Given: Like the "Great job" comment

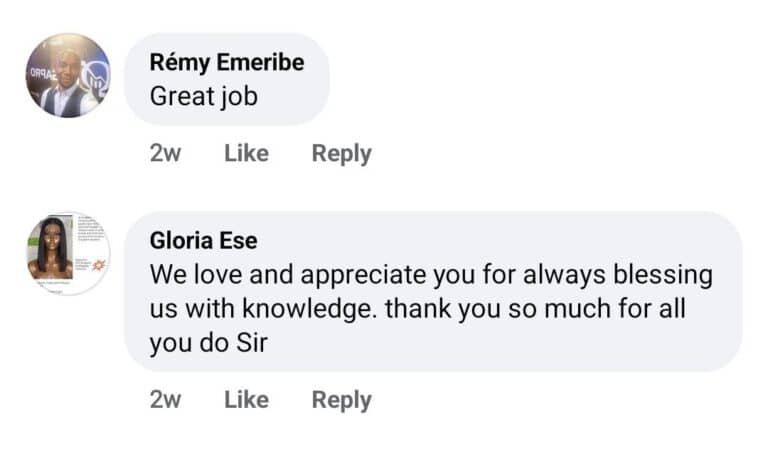Looking at the screenshot, I should coord(246,153).
